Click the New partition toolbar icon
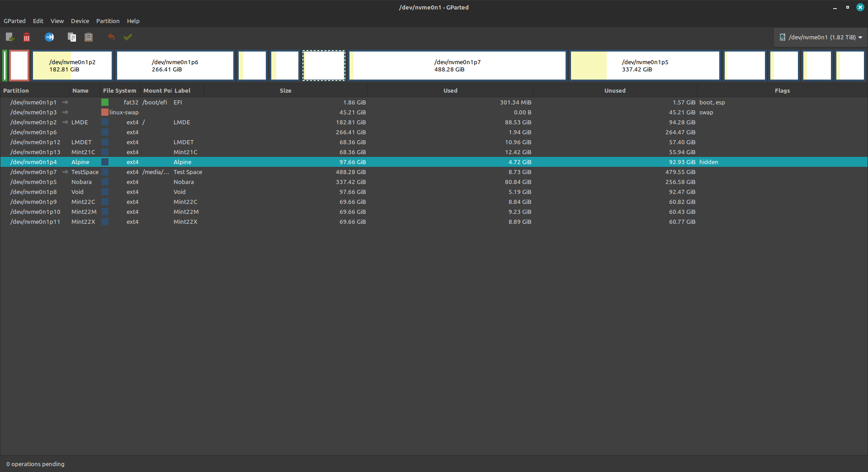The width and height of the screenshot is (868, 472). point(9,37)
